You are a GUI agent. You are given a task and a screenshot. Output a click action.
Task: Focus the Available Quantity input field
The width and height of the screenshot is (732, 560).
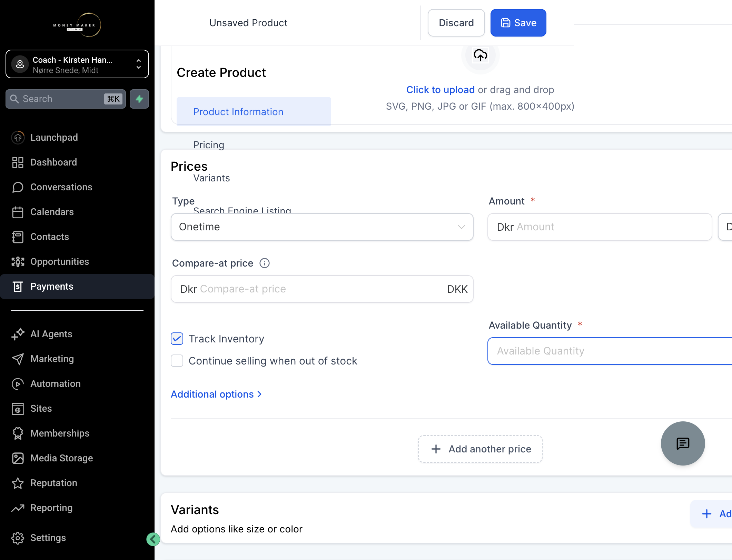point(610,351)
